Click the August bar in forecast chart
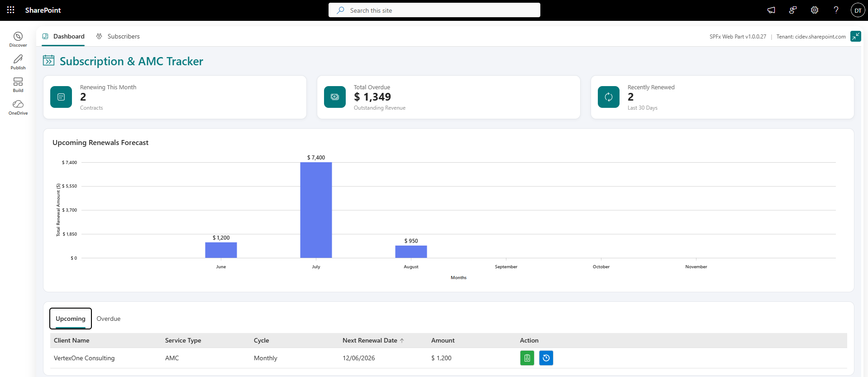 point(411,252)
